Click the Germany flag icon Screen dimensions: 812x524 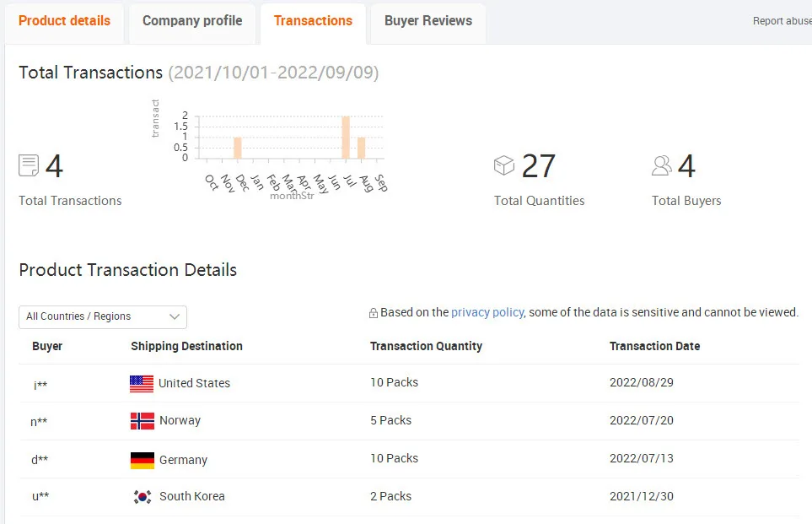tap(143, 460)
